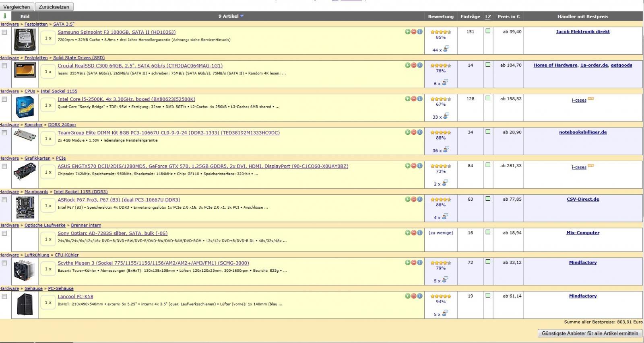Click green plus icon for Sony Optiarc AD-7283S
The image size is (644, 343).
407,233
